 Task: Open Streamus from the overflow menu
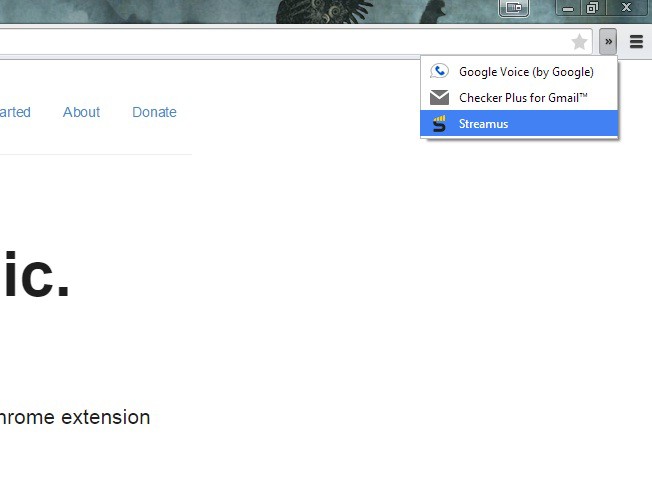coord(519,123)
